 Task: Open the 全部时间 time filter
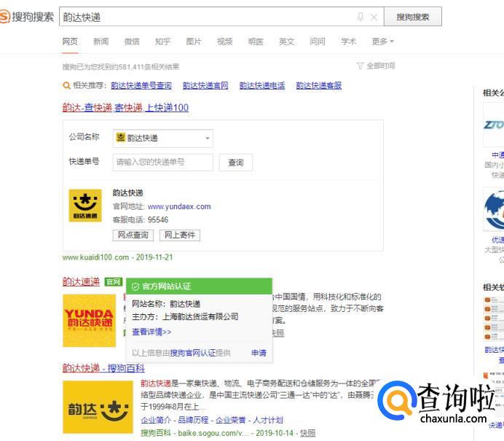[x=376, y=66]
